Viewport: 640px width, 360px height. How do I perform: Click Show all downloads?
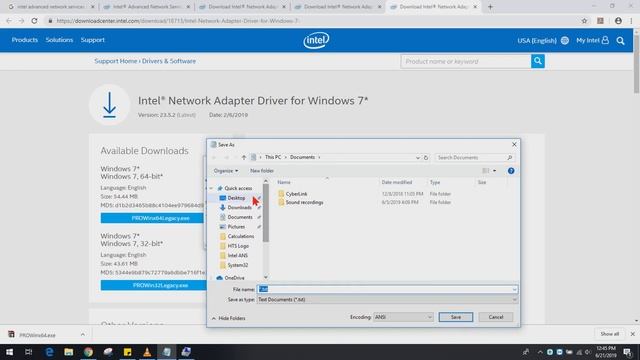609,334
